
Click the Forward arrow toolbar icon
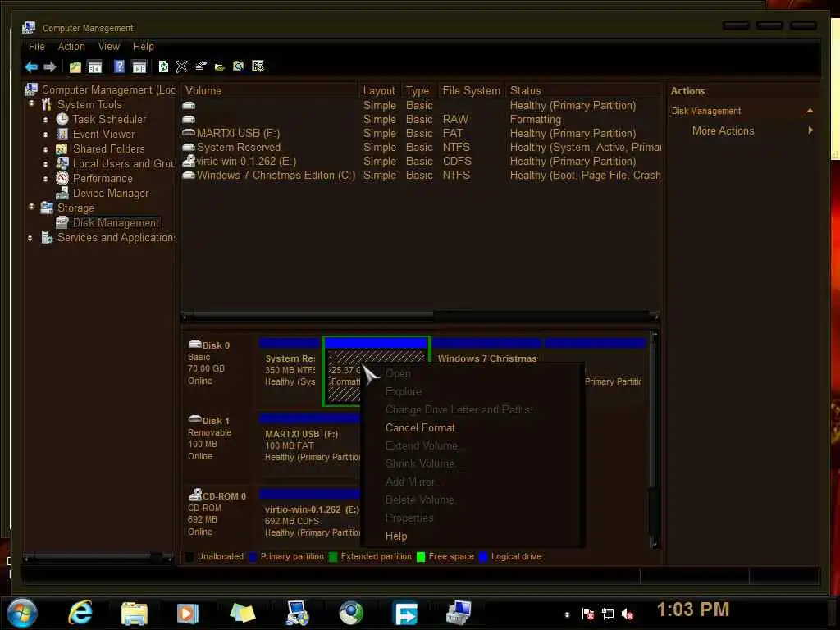[50, 67]
